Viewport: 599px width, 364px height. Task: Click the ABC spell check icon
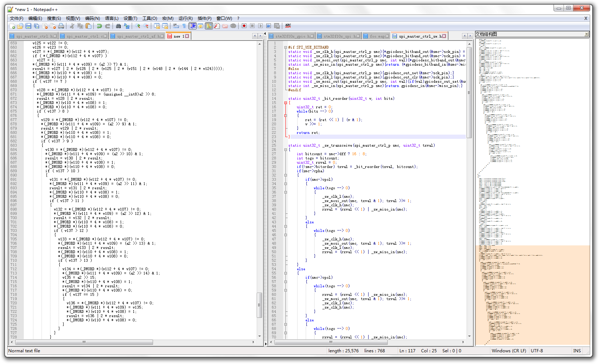pyautogui.click(x=288, y=26)
